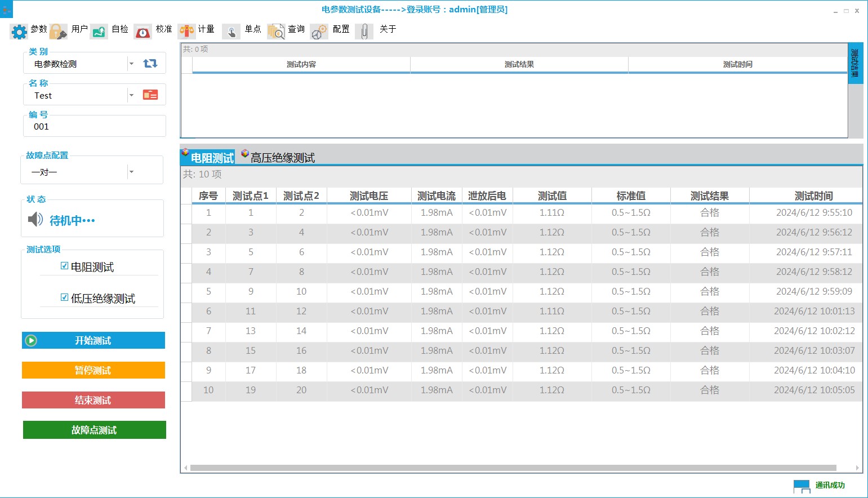868x498 pixels.
Task: Click the horizontal scrollbar of results table
Action: pos(513,468)
